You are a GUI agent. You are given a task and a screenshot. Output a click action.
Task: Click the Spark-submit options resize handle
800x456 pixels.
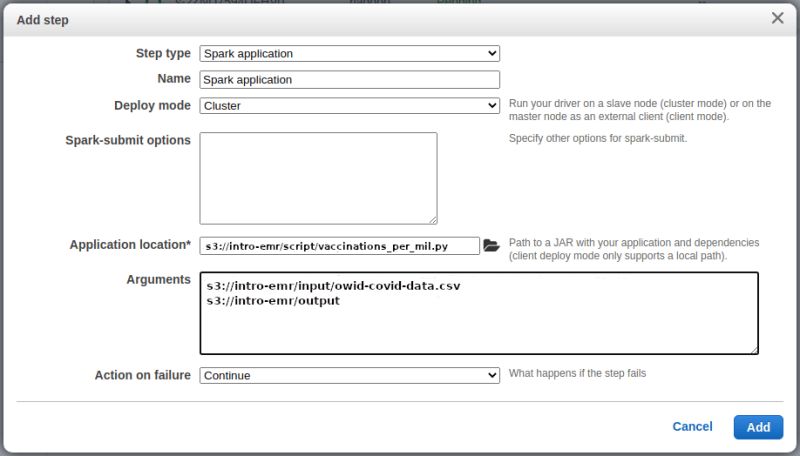click(433, 220)
